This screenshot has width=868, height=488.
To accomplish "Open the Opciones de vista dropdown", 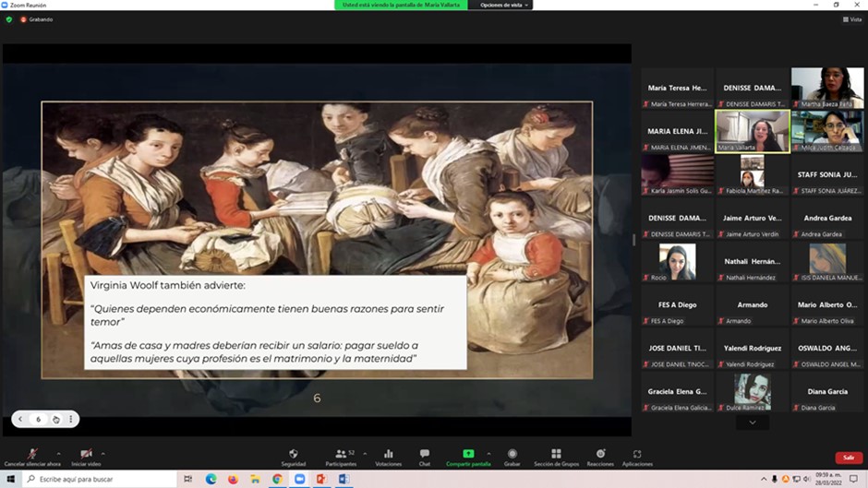I will point(503,5).
